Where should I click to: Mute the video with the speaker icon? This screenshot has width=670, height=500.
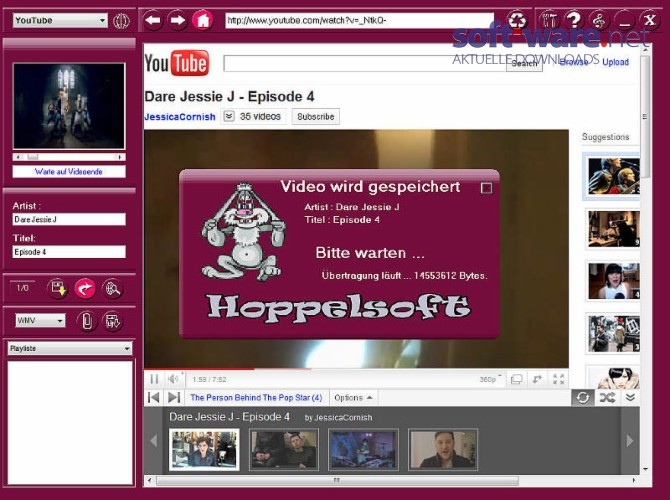point(173,379)
